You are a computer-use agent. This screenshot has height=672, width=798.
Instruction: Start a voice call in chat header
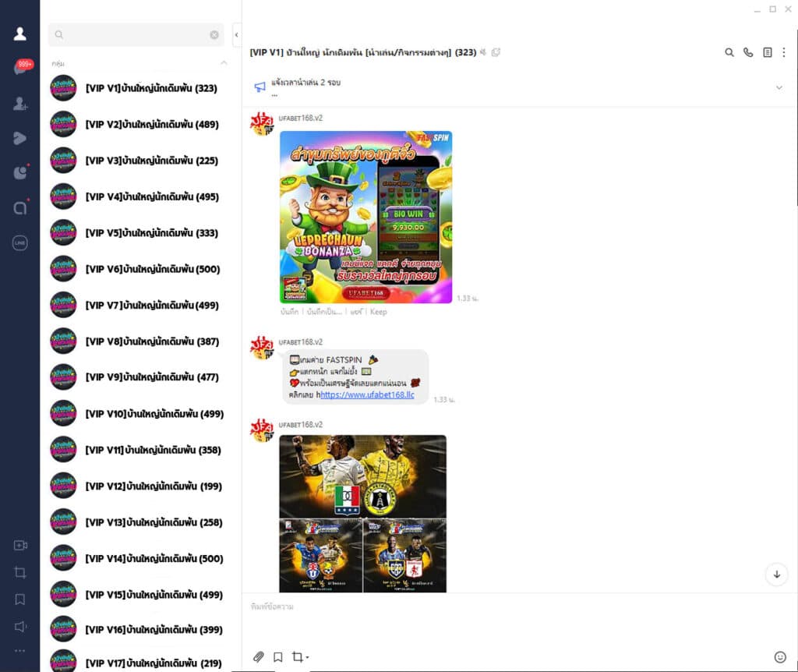748,52
